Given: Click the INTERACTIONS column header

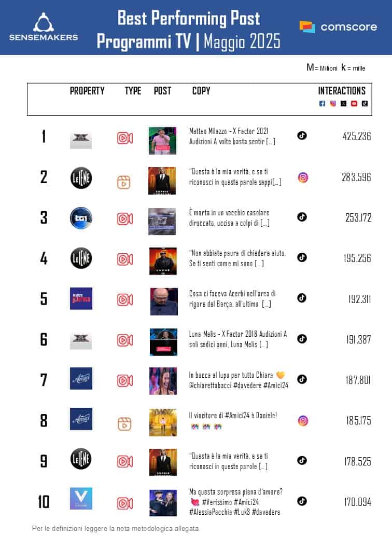Looking at the screenshot, I should (342, 91).
